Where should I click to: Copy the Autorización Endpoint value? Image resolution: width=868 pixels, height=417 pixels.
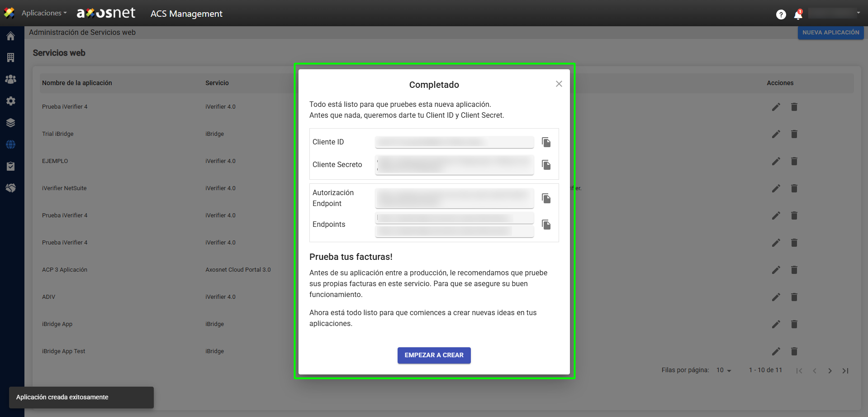[546, 198]
